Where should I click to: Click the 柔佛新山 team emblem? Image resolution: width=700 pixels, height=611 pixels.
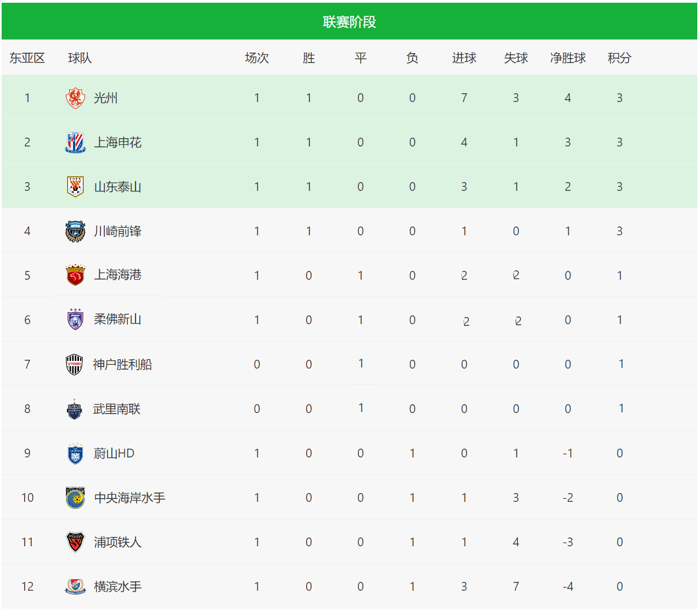75,320
